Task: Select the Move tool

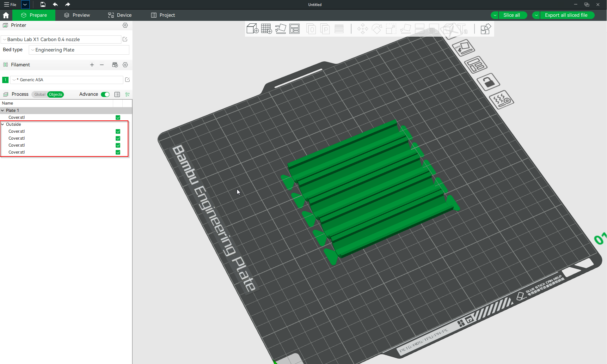Action: point(362,29)
